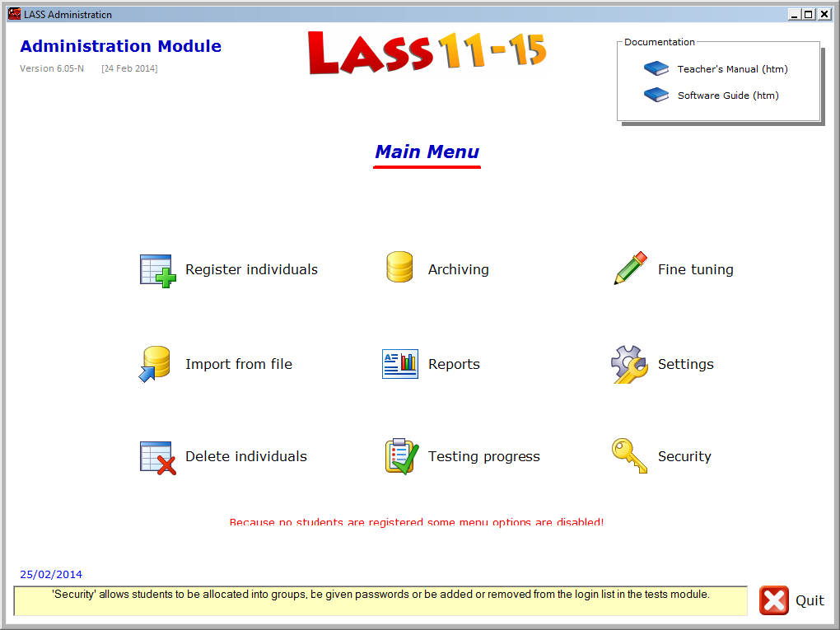Open the Fine tuning option label

pyautogui.click(x=695, y=269)
